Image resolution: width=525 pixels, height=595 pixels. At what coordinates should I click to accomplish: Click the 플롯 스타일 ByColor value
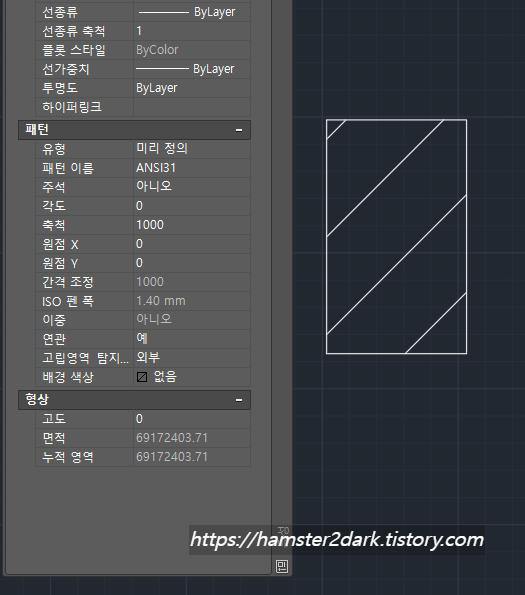[x=192, y=50]
